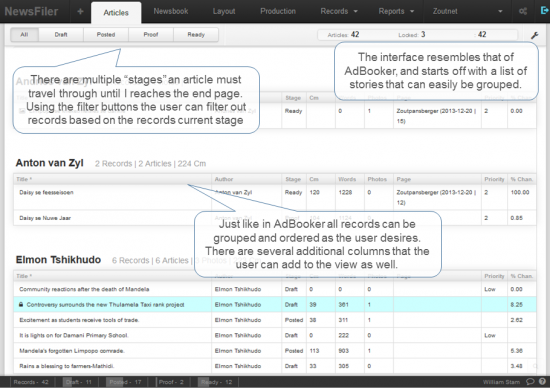Open the Production tab

click(278, 11)
